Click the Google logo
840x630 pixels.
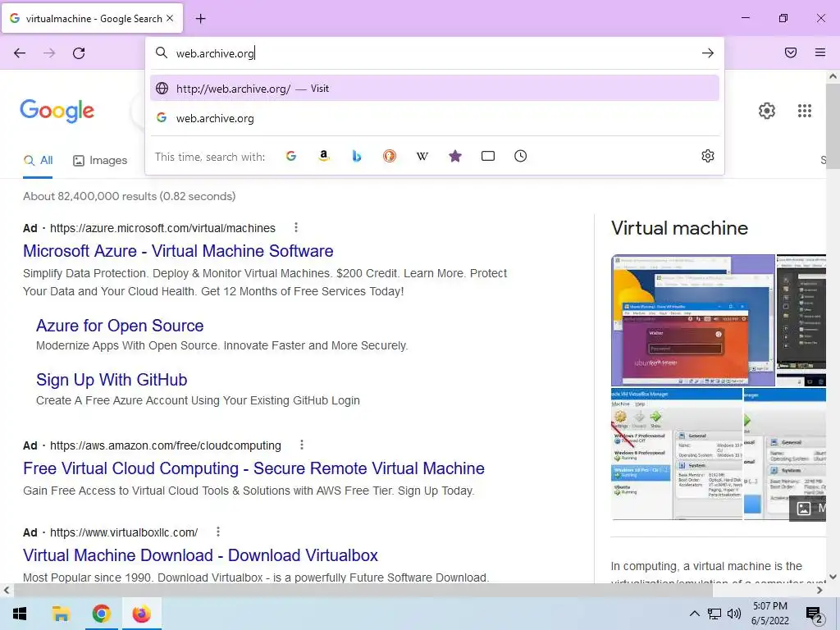coord(57,111)
